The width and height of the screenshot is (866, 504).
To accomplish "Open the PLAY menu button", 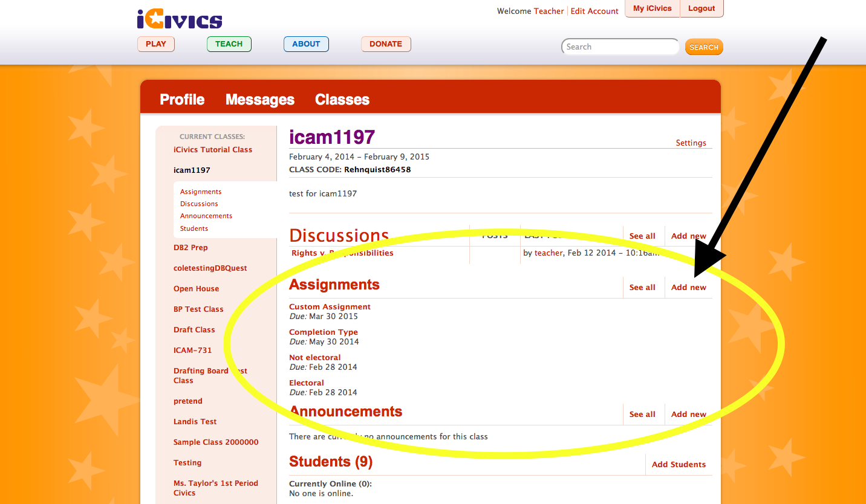I will (156, 44).
